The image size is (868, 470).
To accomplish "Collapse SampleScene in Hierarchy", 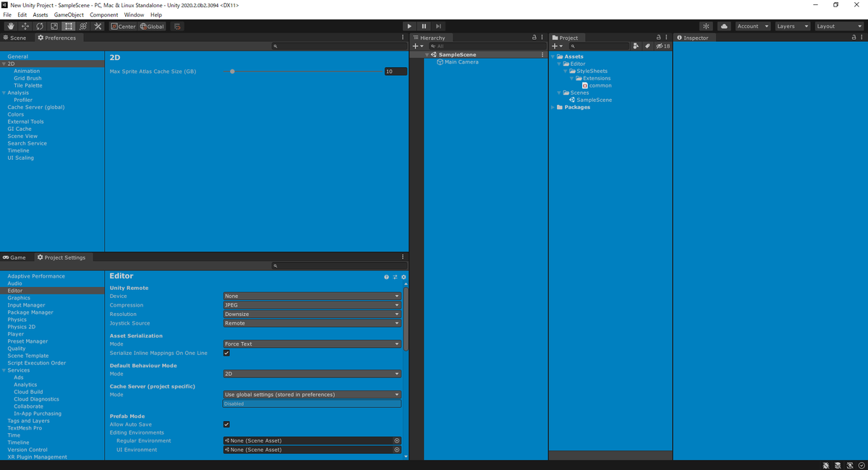I will coord(427,55).
